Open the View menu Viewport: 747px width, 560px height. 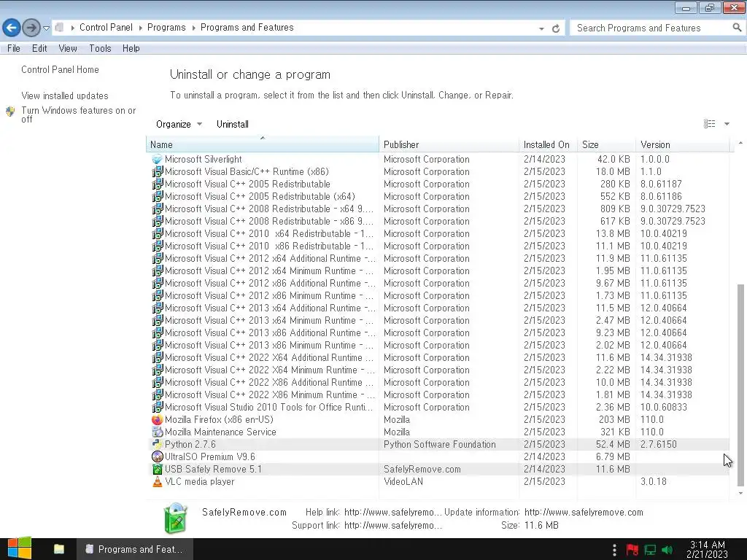[x=68, y=48]
